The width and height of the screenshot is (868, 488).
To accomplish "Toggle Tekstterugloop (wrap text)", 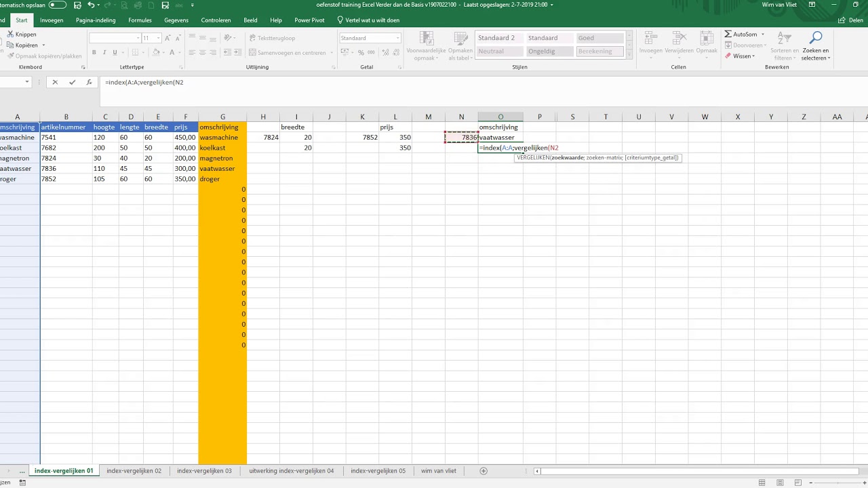I will point(273,38).
